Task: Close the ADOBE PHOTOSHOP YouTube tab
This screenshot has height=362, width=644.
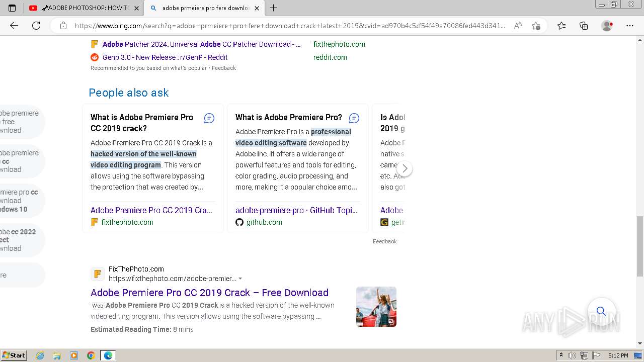Action: [136, 8]
